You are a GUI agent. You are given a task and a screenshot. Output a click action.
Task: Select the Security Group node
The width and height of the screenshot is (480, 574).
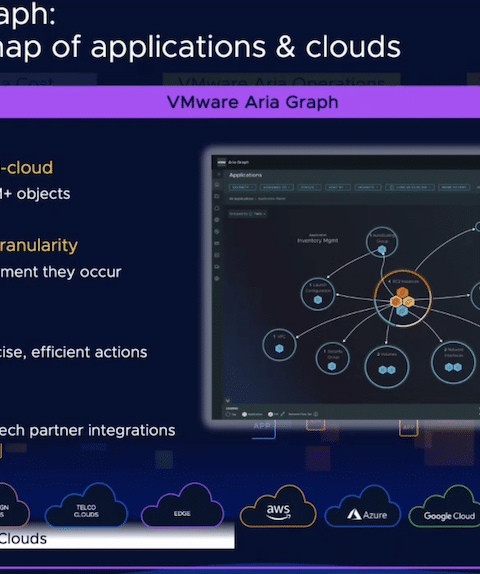coord(332,358)
